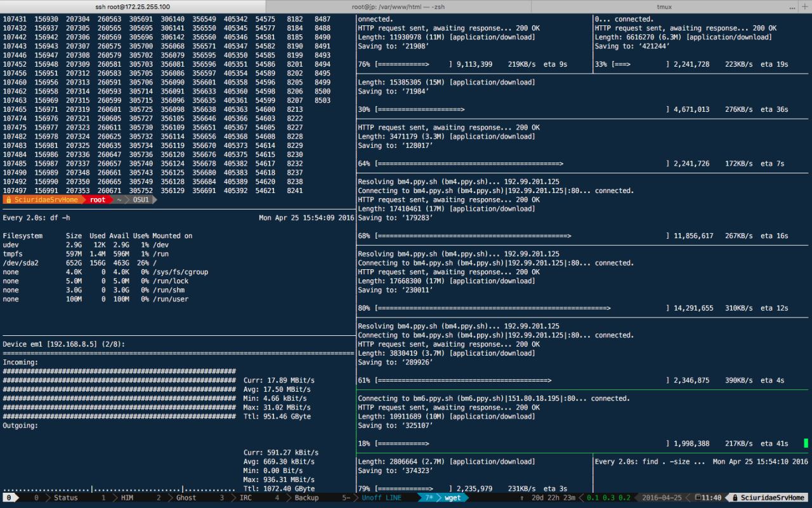
Task: Click the Saving to '289926' line
Action: point(395,363)
